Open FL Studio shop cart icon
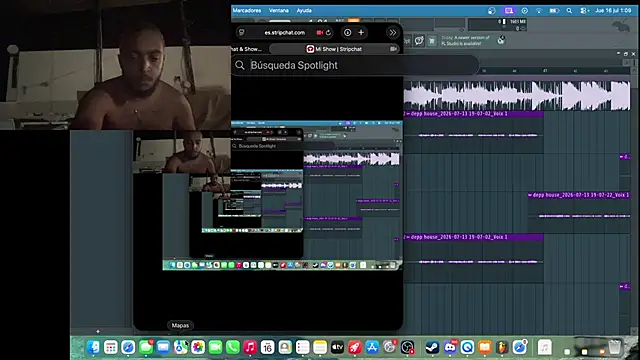640x360 pixels. [x=432, y=40]
